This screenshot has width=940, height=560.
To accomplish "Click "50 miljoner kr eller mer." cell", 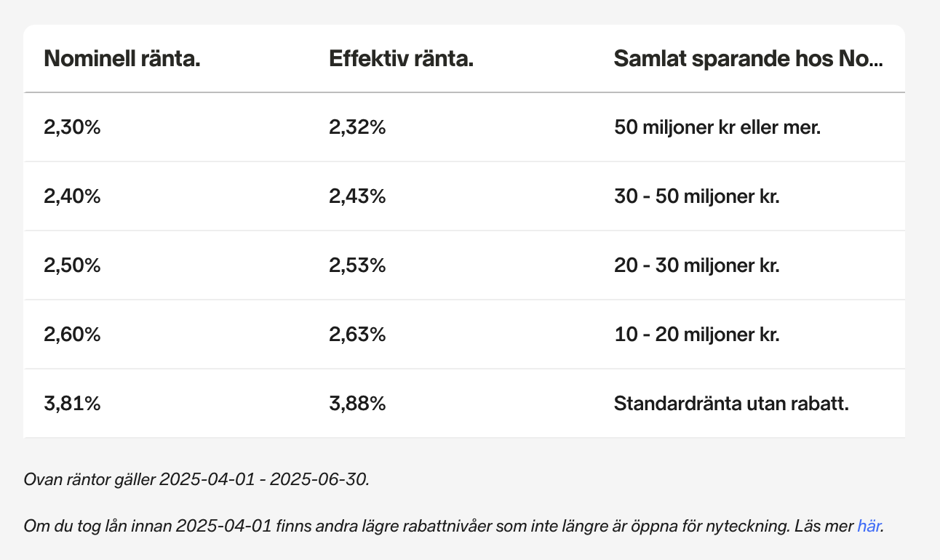I will tap(717, 127).
